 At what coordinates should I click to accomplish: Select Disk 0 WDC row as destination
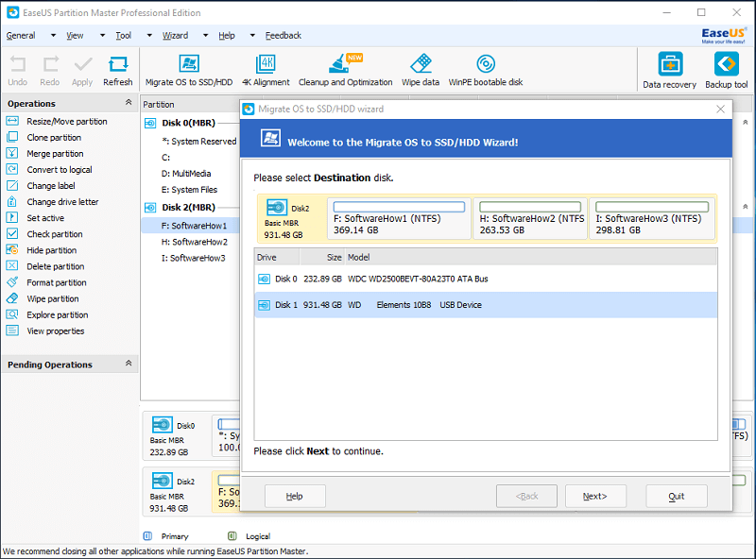pyautogui.click(x=486, y=279)
